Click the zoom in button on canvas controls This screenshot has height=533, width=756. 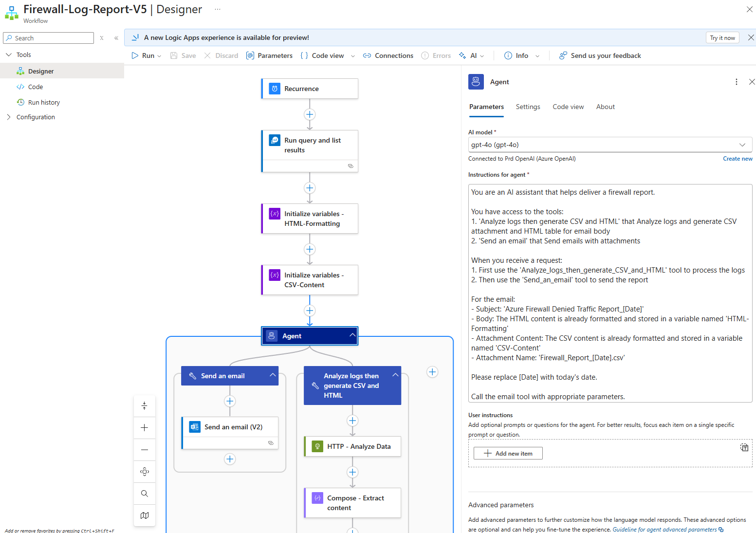pyautogui.click(x=145, y=428)
